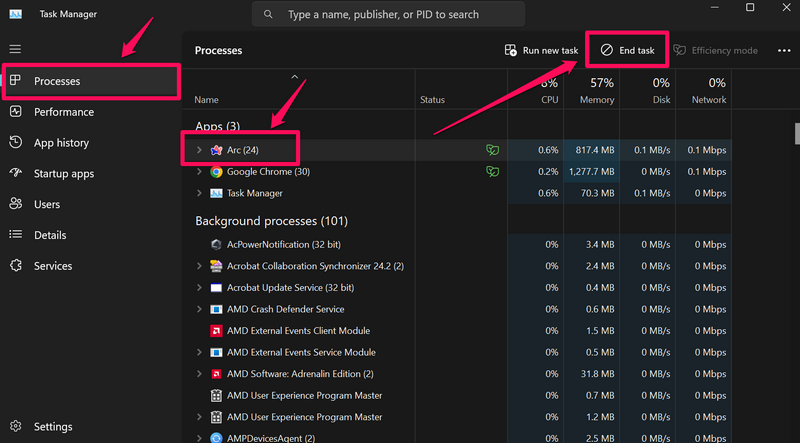Expand the Task Manager process group
This screenshot has height=443, width=800.
point(200,193)
